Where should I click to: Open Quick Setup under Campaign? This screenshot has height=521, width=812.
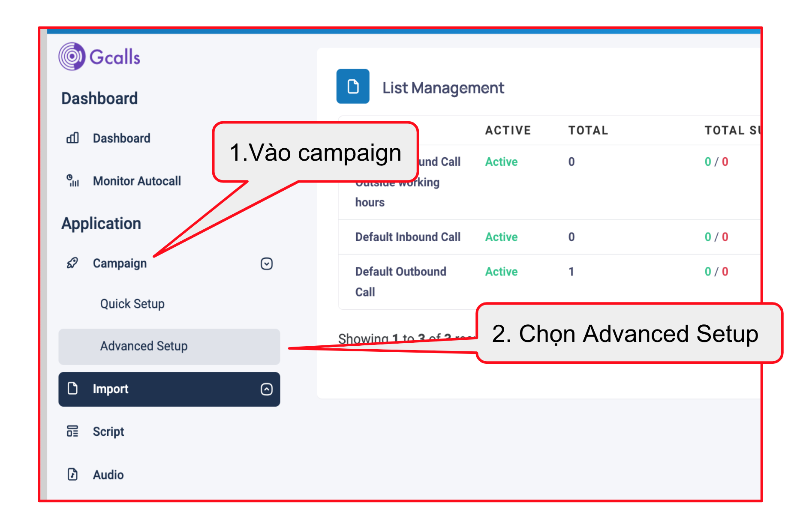point(132,304)
